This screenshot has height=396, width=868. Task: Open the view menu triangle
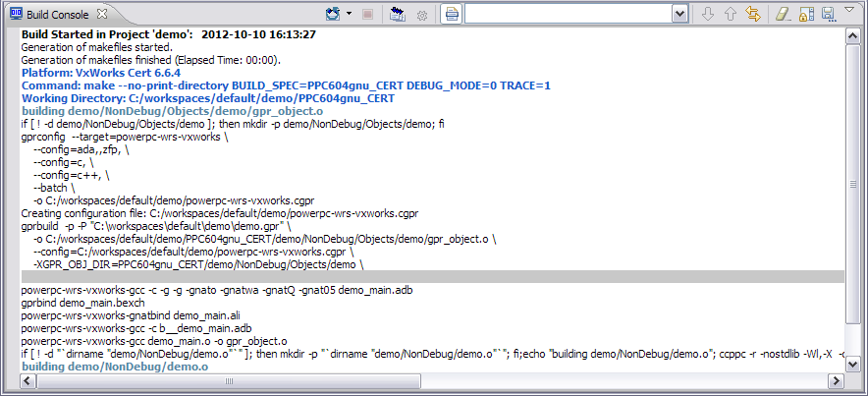point(849,10)
